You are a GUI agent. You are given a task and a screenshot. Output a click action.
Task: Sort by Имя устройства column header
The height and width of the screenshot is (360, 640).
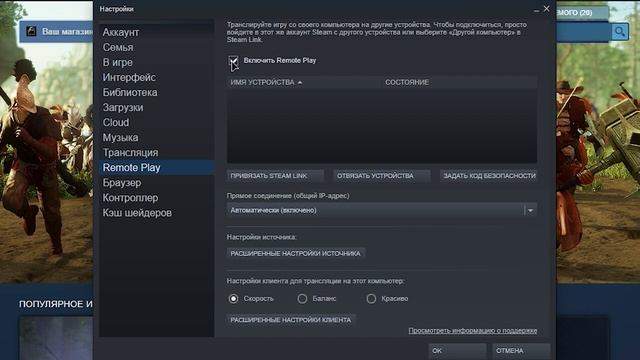point(304,82)
